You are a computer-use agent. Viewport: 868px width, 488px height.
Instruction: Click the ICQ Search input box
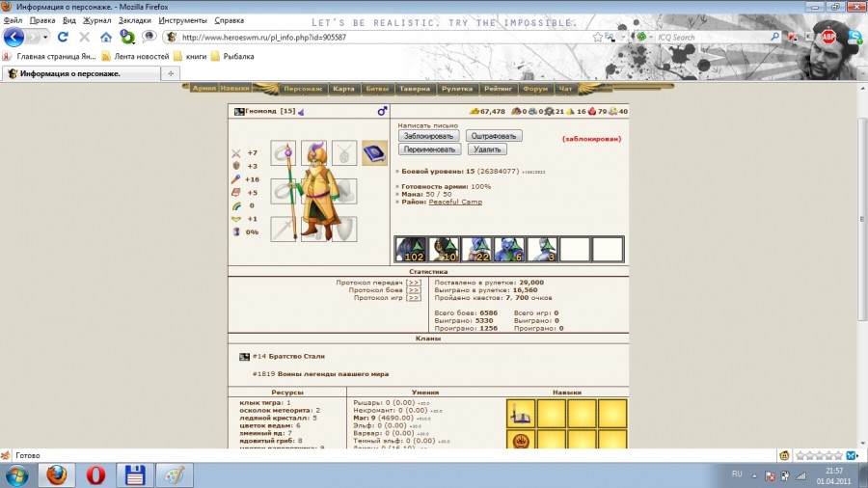712,37
